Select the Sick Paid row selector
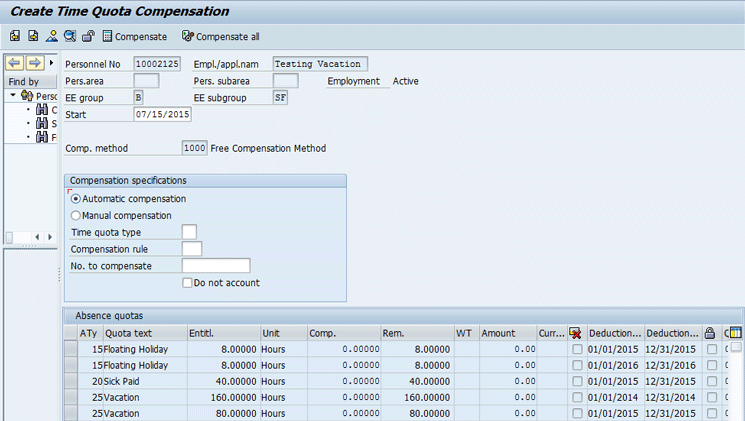The height and width of the screenshot is (421, 745). pyautogui.click(x=71, y=381)
